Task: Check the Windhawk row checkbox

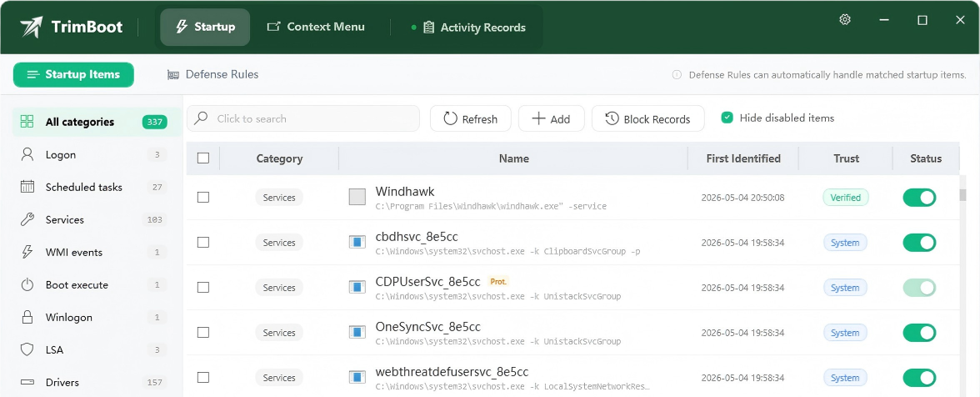Action: click(x=203, y=197)
